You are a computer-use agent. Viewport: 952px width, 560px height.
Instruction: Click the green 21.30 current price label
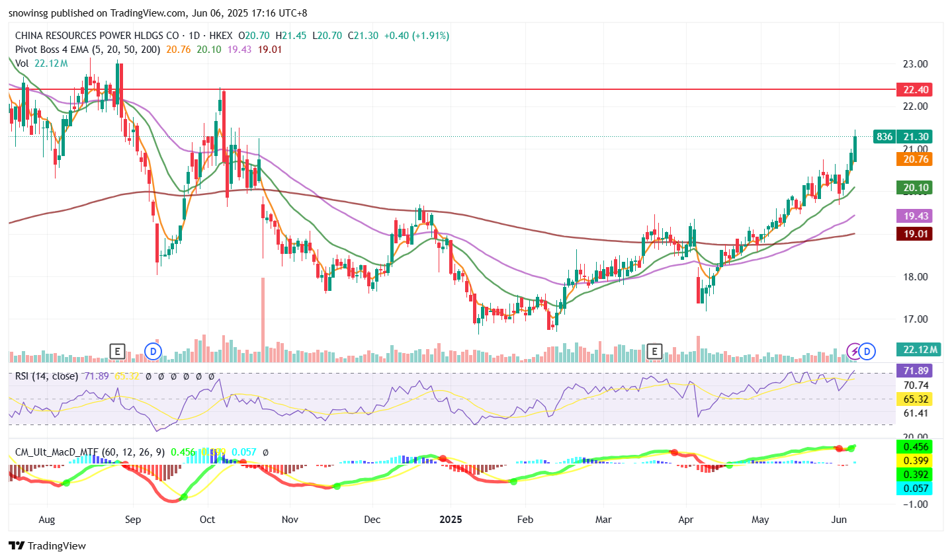(916, 137)
